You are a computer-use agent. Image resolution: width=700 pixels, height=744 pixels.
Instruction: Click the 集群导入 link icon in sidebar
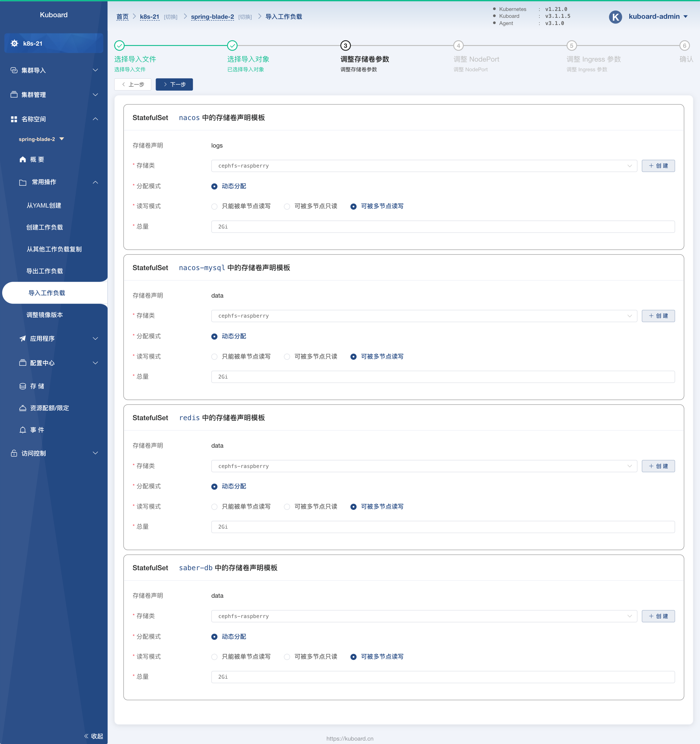[x=14, y=70]
